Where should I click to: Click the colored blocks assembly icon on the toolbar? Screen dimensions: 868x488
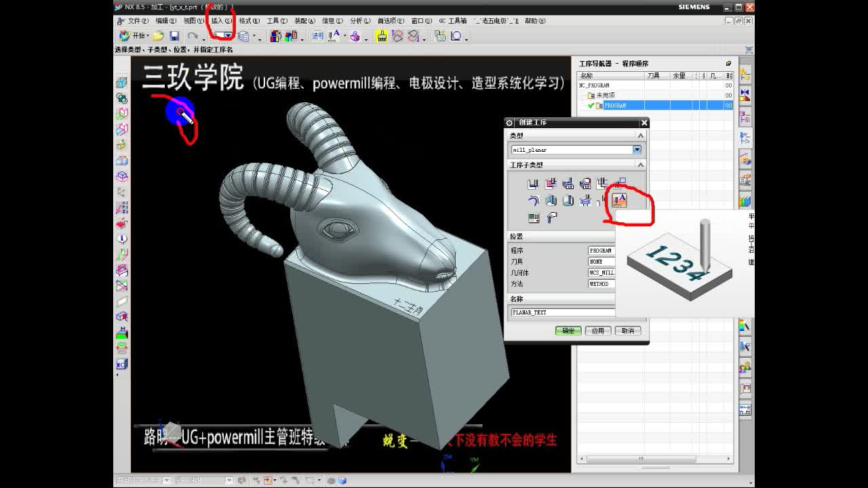point(274,35)
